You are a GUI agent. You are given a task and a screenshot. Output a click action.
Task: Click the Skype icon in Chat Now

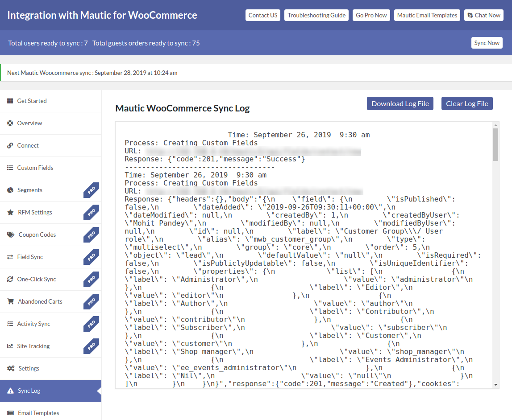click(x=470, y=15)
